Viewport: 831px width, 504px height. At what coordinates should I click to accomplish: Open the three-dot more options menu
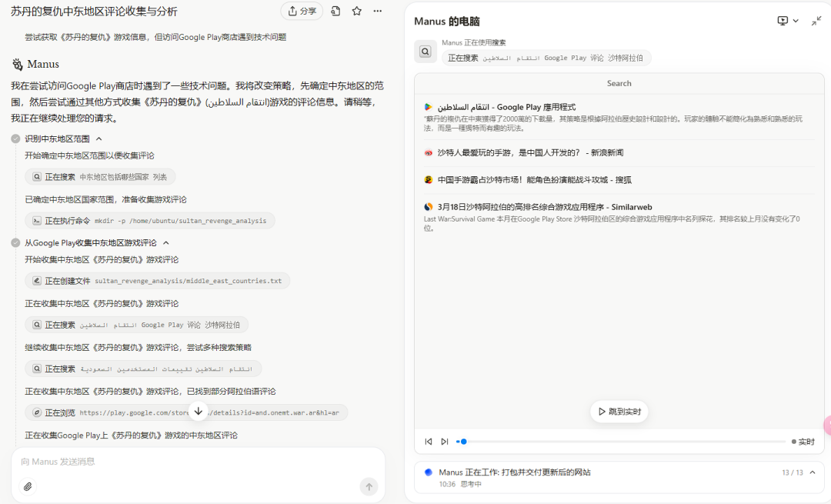[x=377, y=11]
